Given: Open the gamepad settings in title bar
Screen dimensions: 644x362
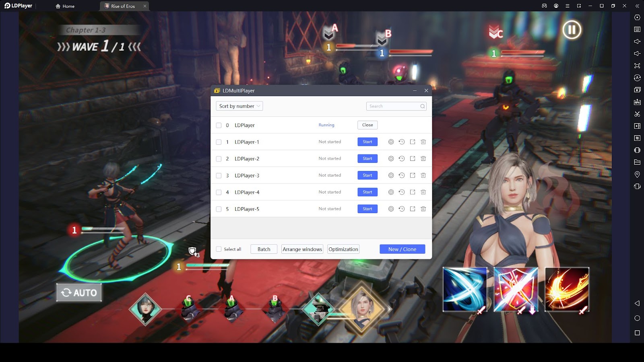Looking at the screenshot, I should pyautogui.click(x=544, y=6).
